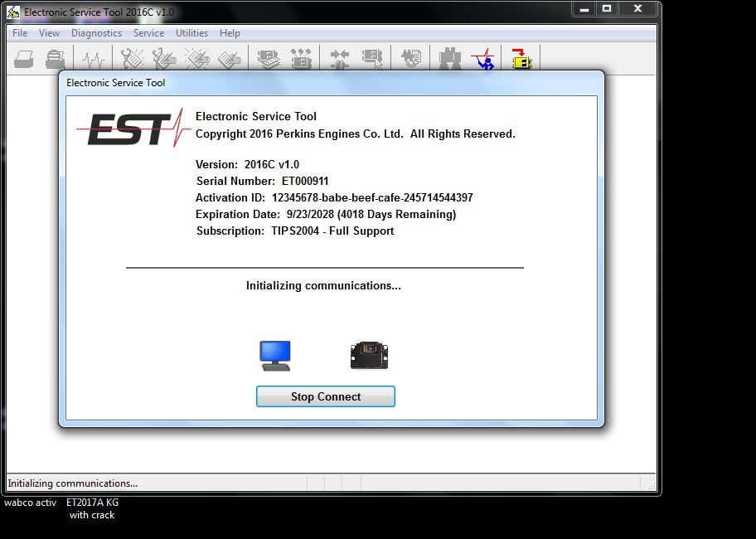Click the 'Subscription: TIPS2004 - Full Support' line
This screenshot has width=756, height=539.
(295, 231)
